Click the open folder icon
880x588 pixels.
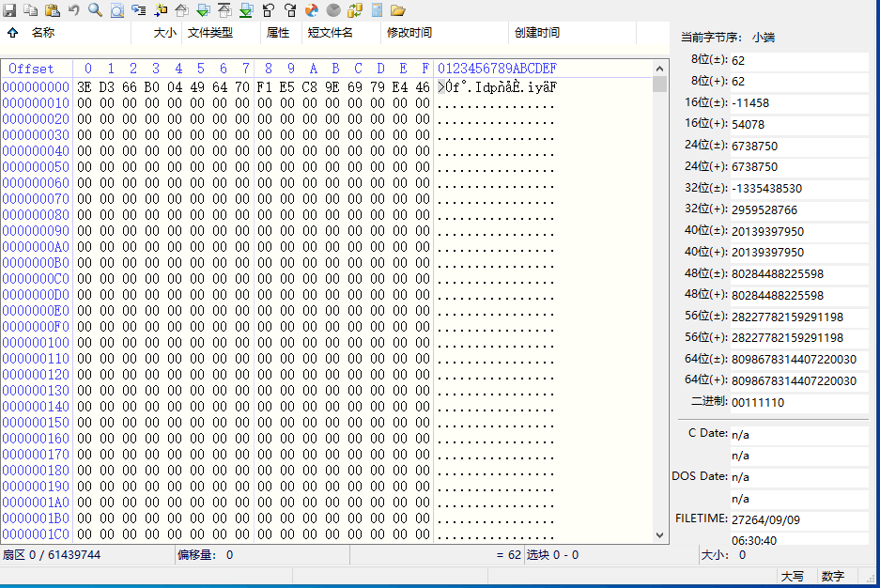point(398,10)
